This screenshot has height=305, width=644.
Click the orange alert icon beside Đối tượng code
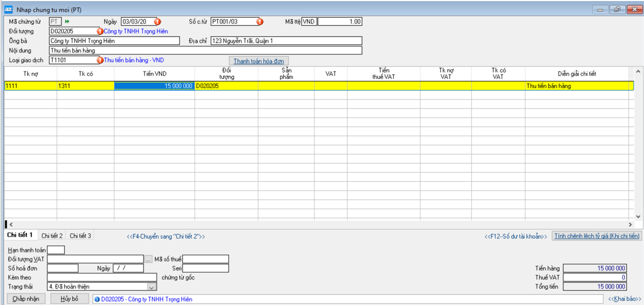tap(100, 32)
